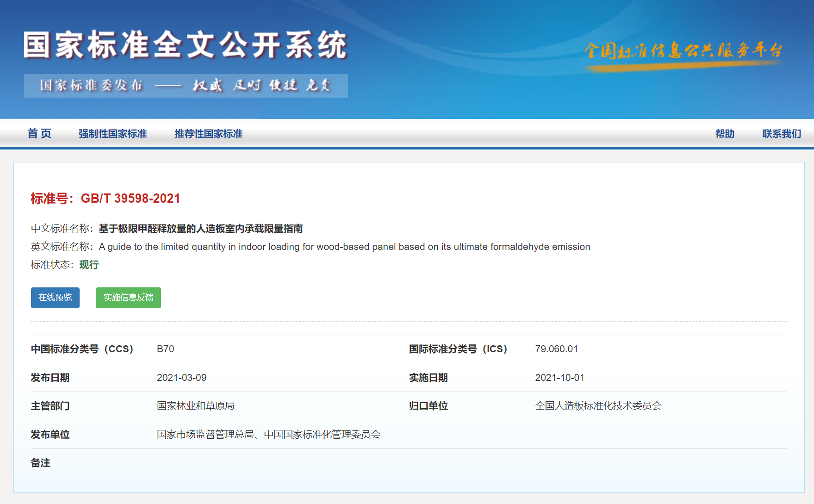Click publish date 2021-03-09
The width and height of the screenshot is (814, 504).
pos(181,378)
